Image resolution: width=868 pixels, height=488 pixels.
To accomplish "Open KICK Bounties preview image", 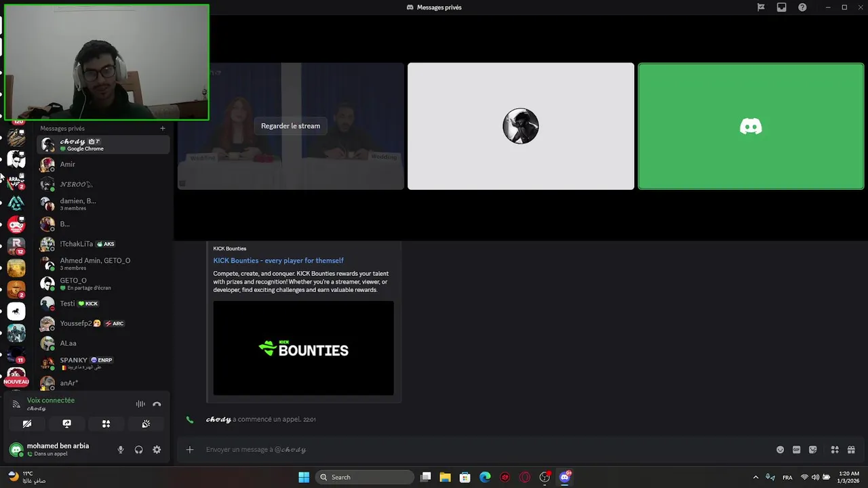I will click(x=303, y=348).
